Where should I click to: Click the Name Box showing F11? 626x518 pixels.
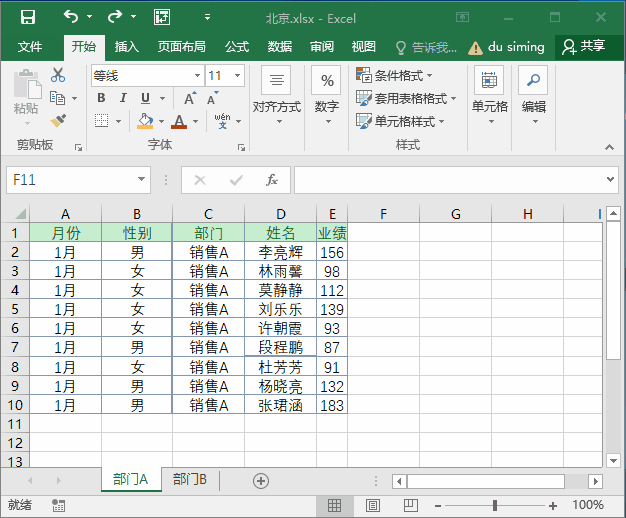coord(78,180)
